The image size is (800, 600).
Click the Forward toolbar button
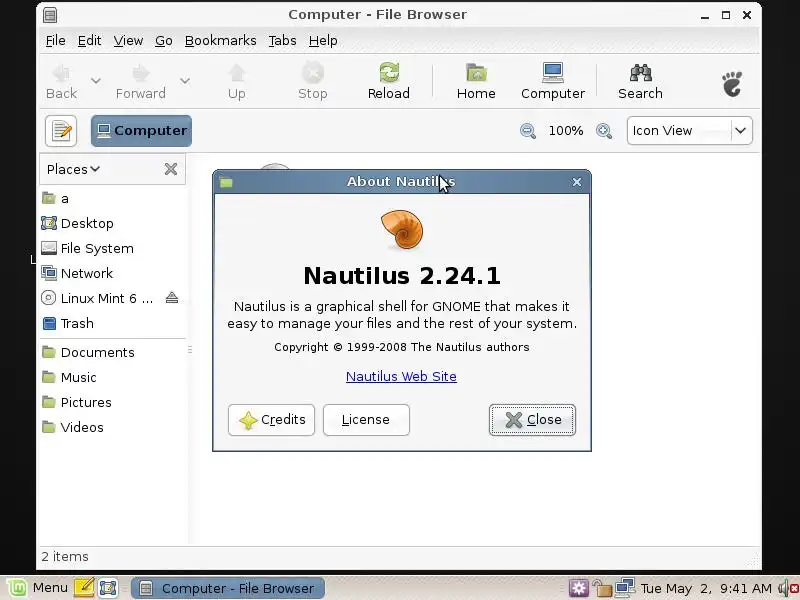(x=140, y=82)
